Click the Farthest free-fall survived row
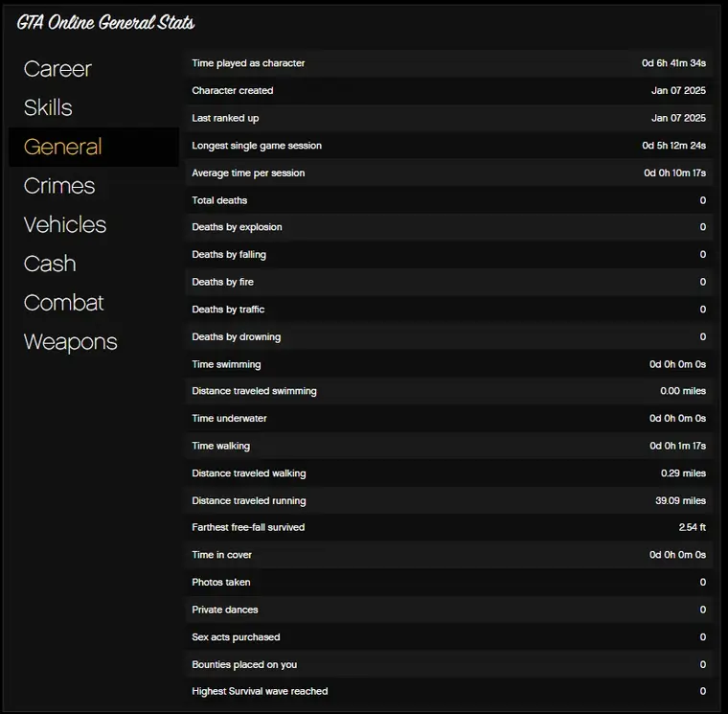Viewport: 728px width, 714px height. 448,528
